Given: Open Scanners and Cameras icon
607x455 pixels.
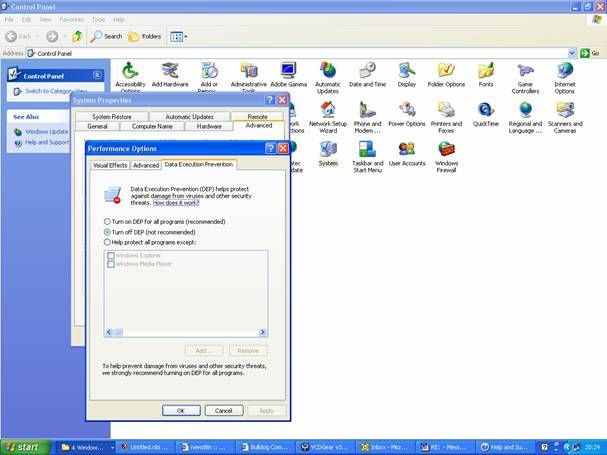Looking at the screenshot, I should [x=565, y=118].
